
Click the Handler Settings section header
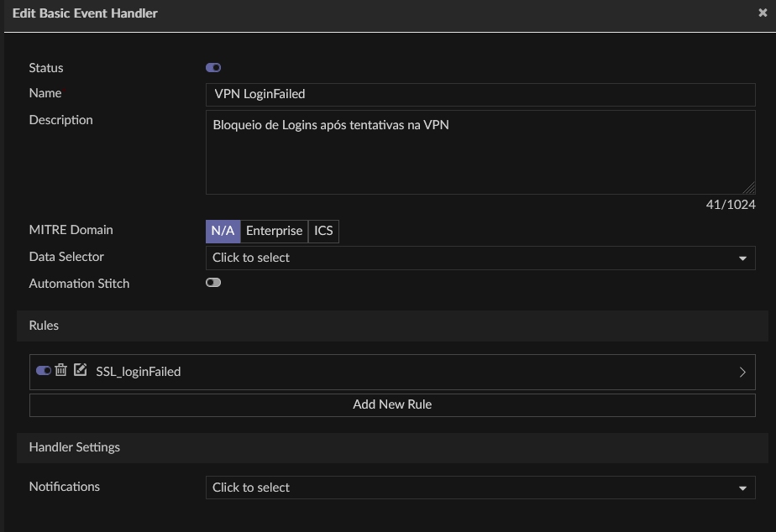click(75, 447)
